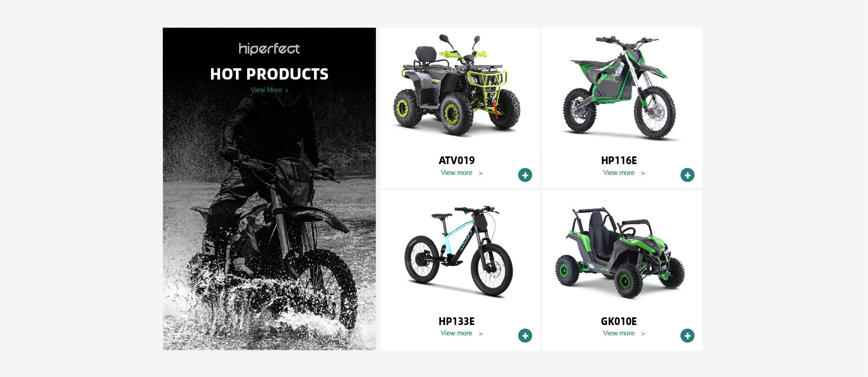Open View more link for HP116E
Image resolution: width=868 pixels, height=377 pixels.
click(x=624, y=173)
